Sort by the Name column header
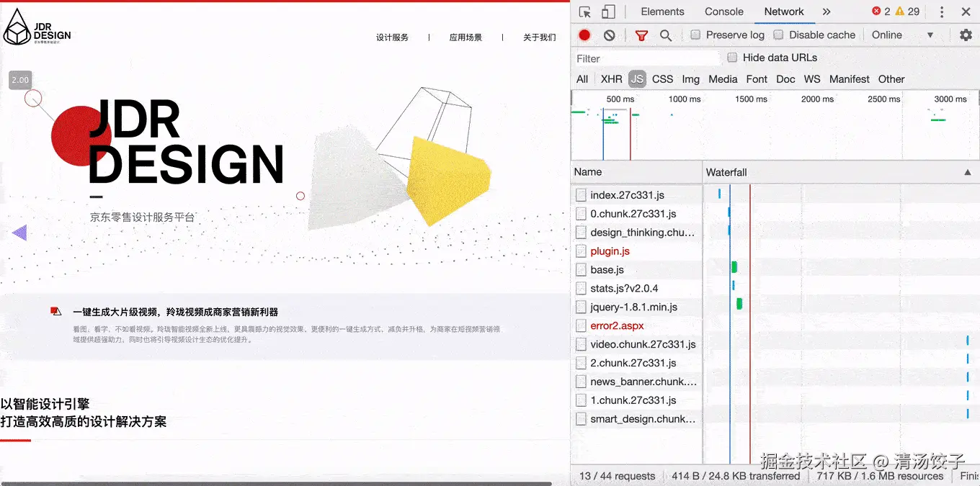The image size is (980, 486). coord(636,172)
